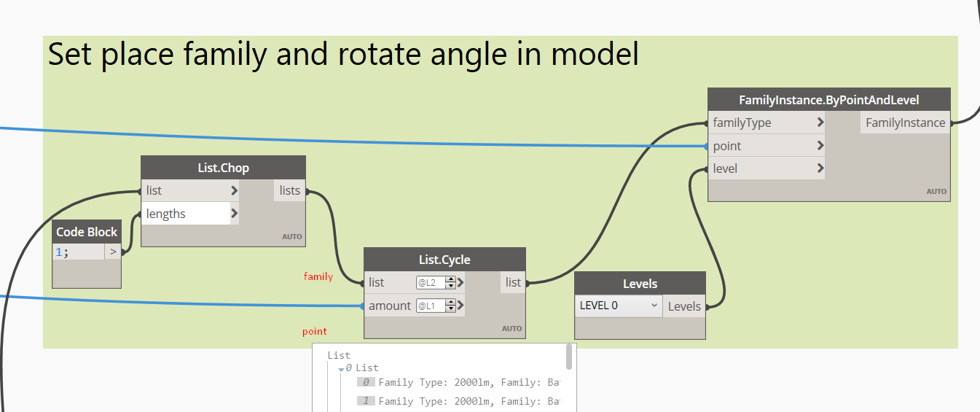Select the FamilyInstance.ByPointAndLevel node header
Image resolution: width=980 pixels, height=412 pixels.
click(828, 100)
